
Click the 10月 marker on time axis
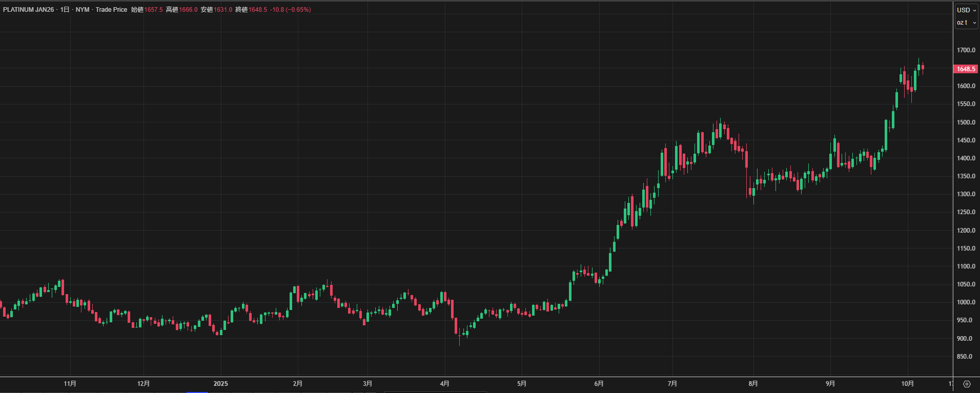pos(907,384)
